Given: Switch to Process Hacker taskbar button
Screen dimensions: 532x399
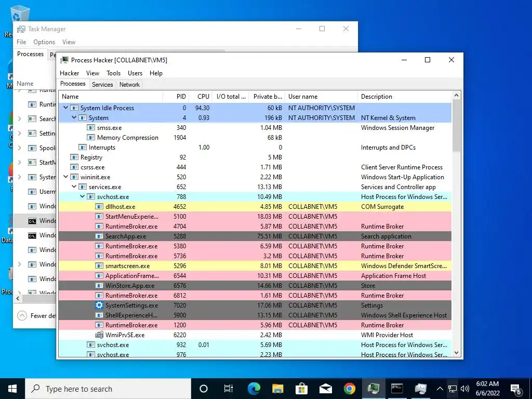Looking at the screenshot, I should tap(373, 389).
